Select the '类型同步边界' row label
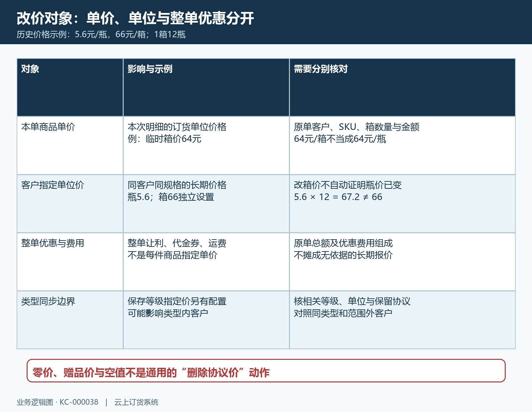The height and width of the screenshot is (412, 532). 48,301
